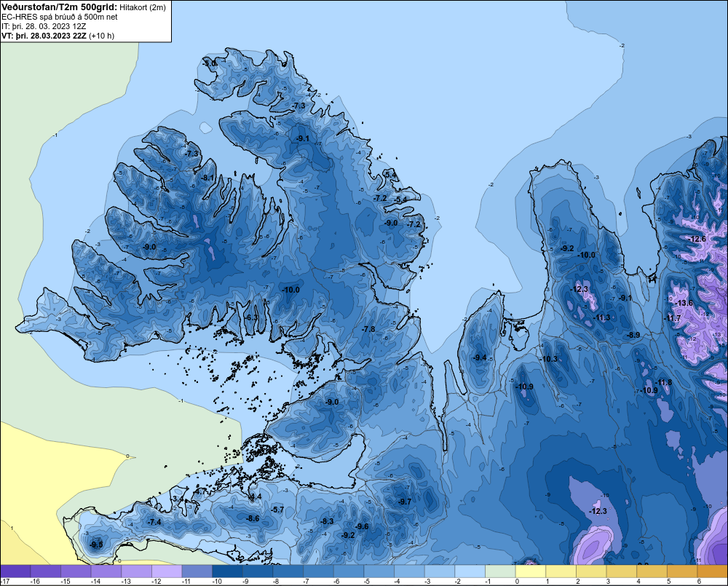Select the -6.3 temperature value
The width and height of the screenshot is (728, 586).
click(x=250, y=317)
